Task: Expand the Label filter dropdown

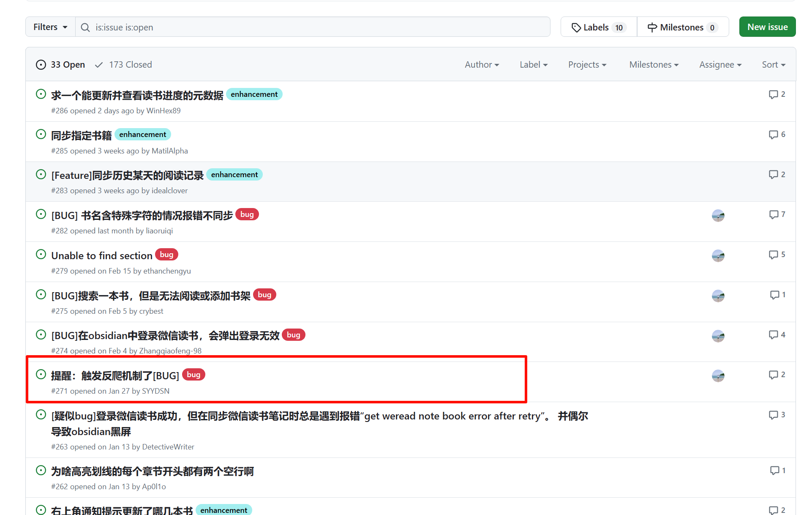Action: click(533, 65)
